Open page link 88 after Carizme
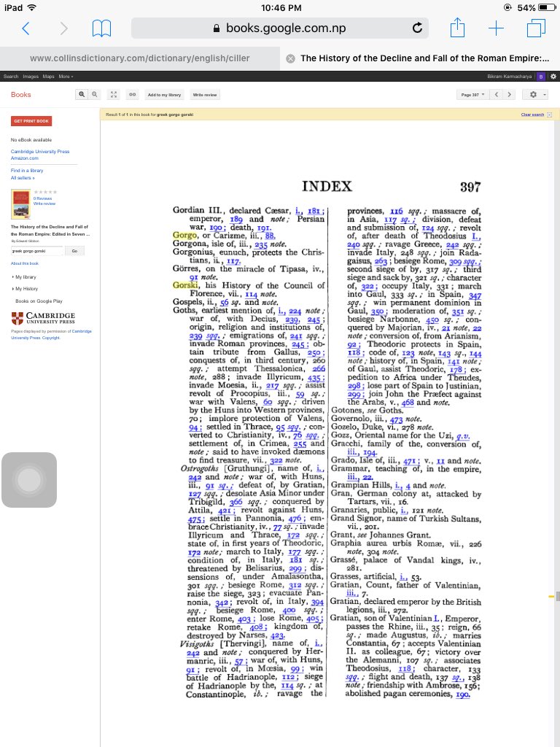Screen dimensions: 560x747 pos(270,236)
